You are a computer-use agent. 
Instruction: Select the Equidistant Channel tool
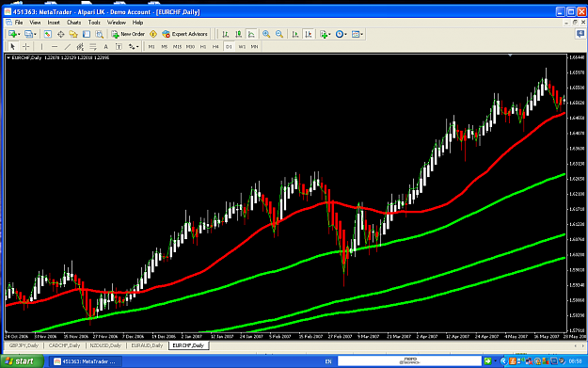[x=80, y=46]
